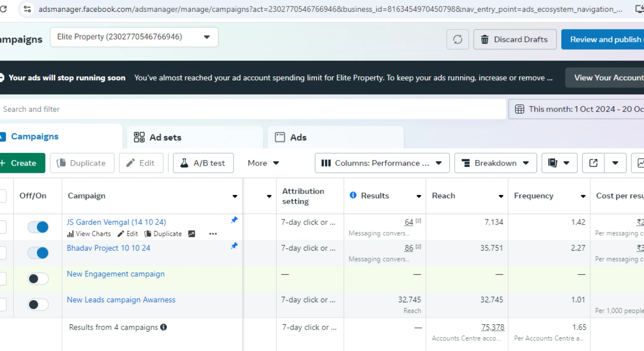Click pin icon on JS Garden Vemgal row

[234, 220]
